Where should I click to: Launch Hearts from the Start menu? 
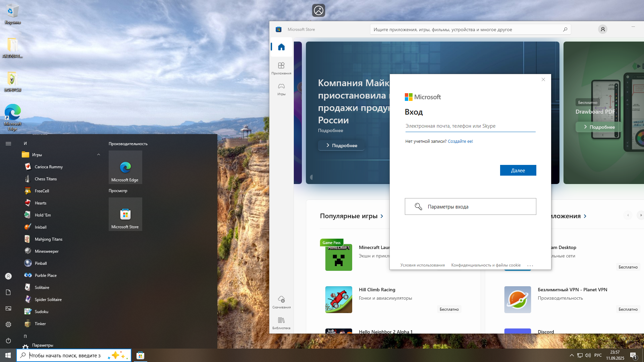coord(60,203)
